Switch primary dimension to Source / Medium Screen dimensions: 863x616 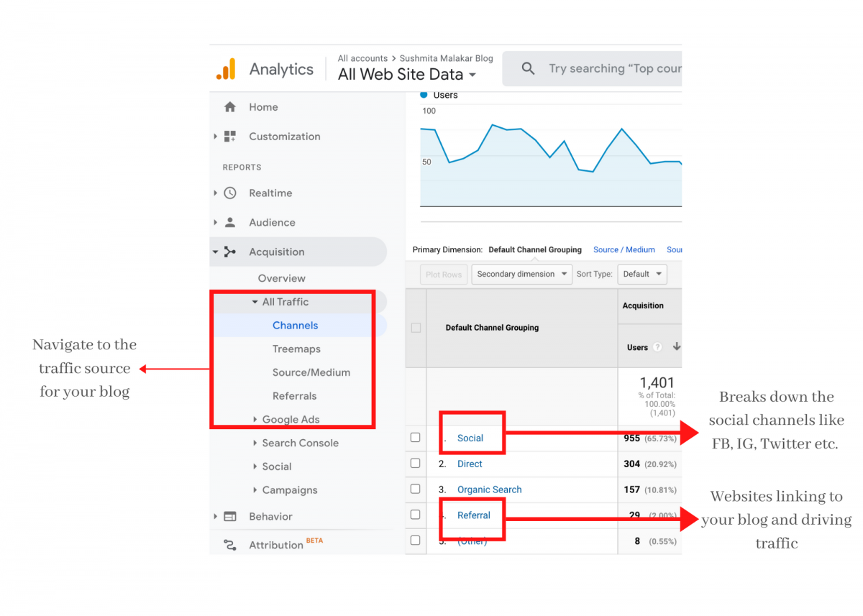click(624, 249)
